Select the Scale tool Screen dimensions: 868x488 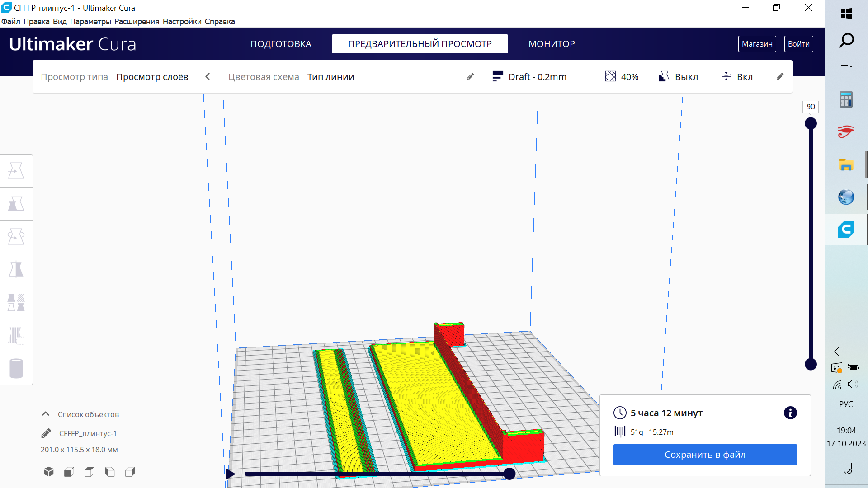click(16, 204)
